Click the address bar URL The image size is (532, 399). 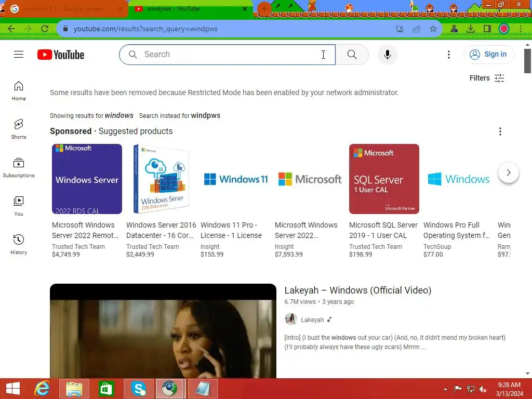pyautogui.click(x=145, y=29)
